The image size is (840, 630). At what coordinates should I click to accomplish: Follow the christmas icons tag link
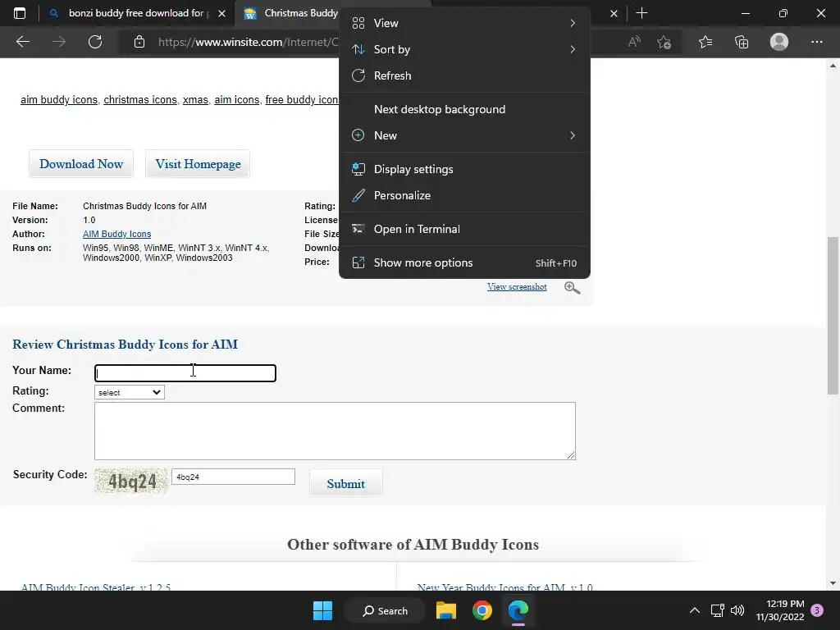click(x=139, y=99)
